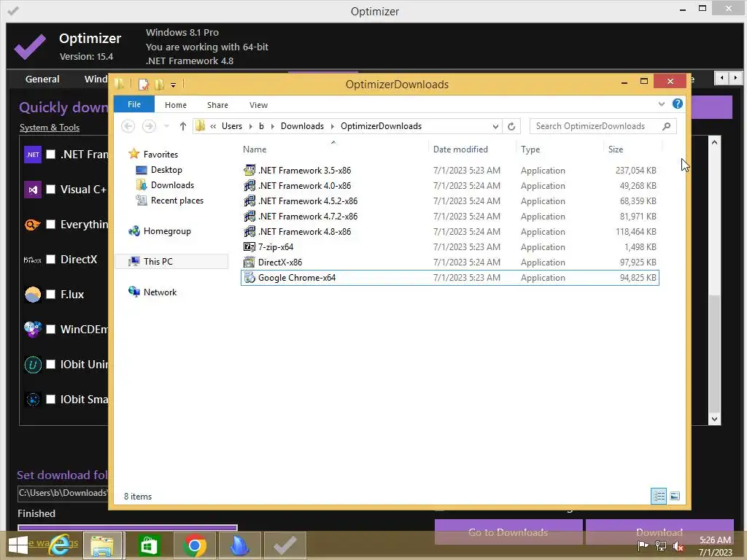Click the Properties quick access toolbar icon
Screen dimensions: 747x560
(143, 85)
